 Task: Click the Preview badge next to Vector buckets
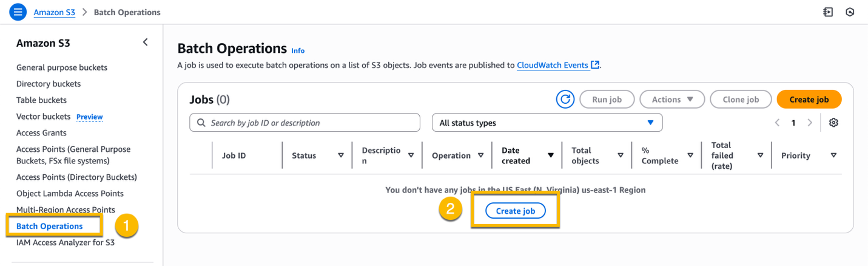tap(90, 117)
